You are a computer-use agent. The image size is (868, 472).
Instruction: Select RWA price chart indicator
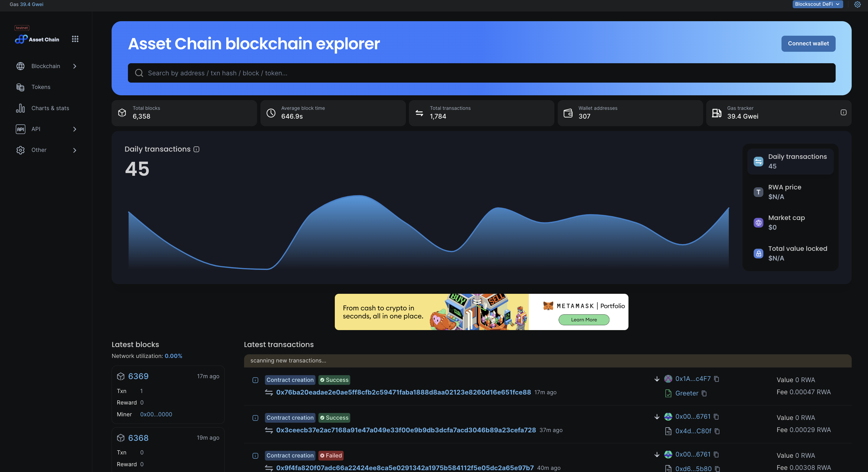(790, 192)
